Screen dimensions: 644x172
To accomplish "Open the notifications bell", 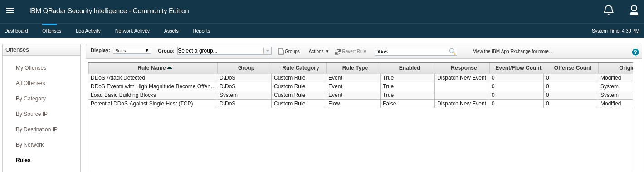I will coord(609,10).
